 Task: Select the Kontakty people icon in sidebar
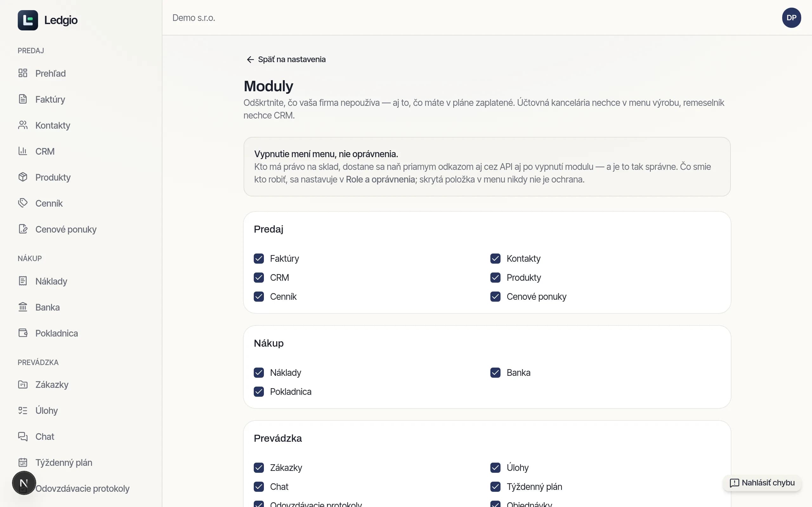tap(23, 125)
